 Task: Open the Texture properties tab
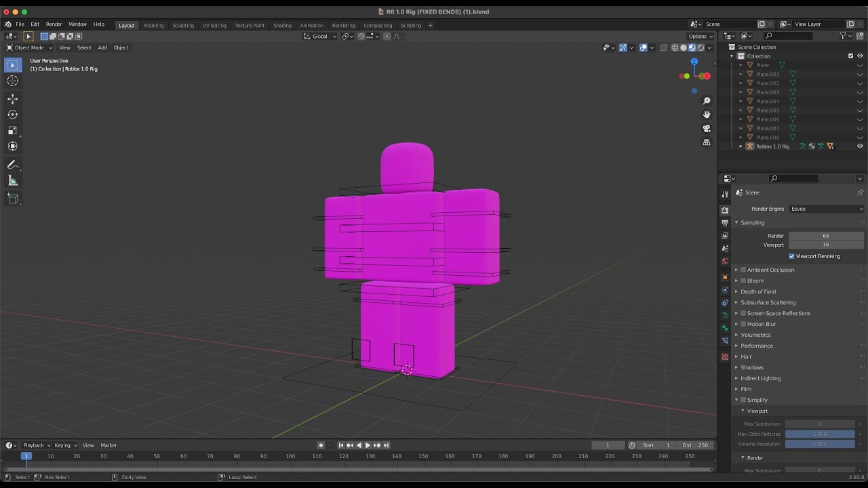click(725, 357)
